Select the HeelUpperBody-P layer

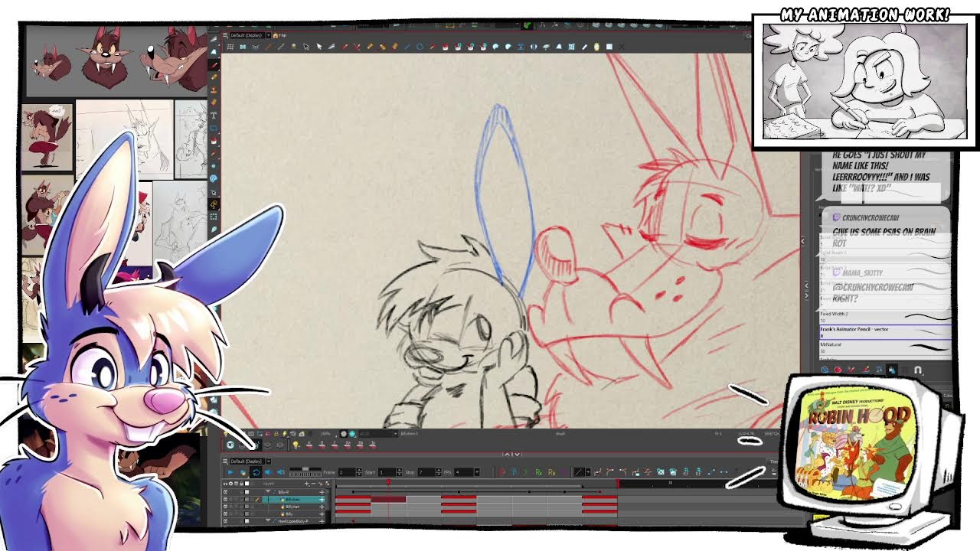[294, 521]
